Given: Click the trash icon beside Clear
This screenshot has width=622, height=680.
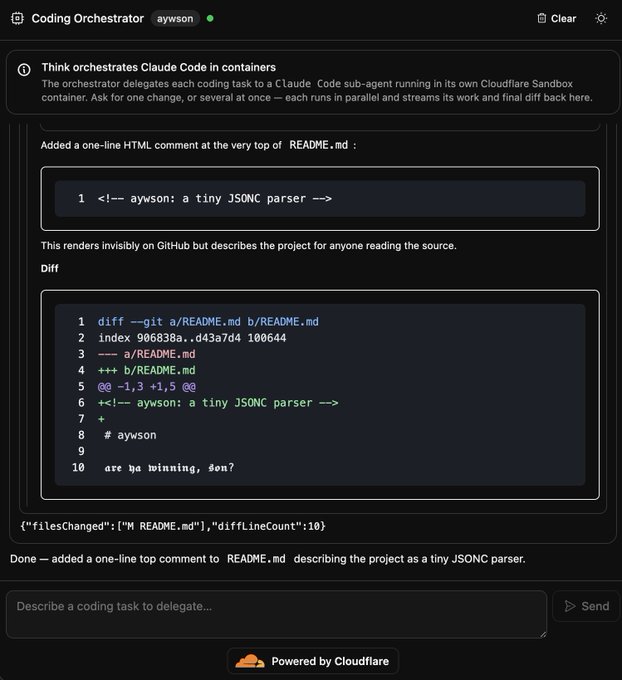Looking at the screenshot, I should pyautogui.click(x=542, y=18).
